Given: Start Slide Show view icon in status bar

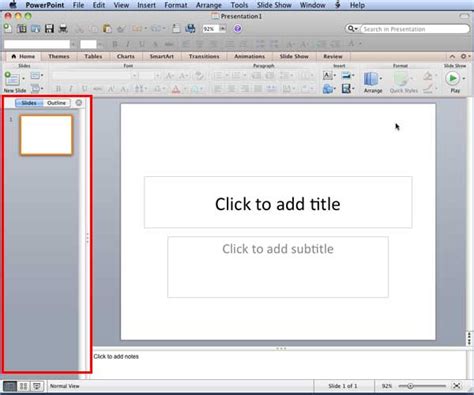Looking at the screenshot, I should click(37, 386).
